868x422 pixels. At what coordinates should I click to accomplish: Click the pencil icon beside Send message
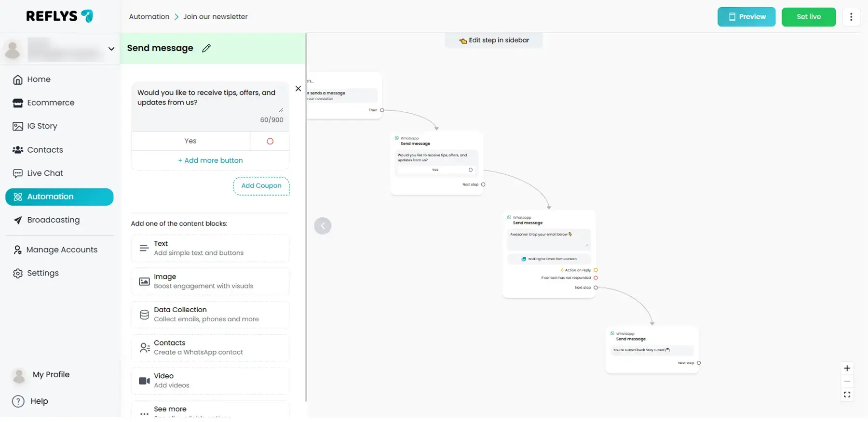206,48
